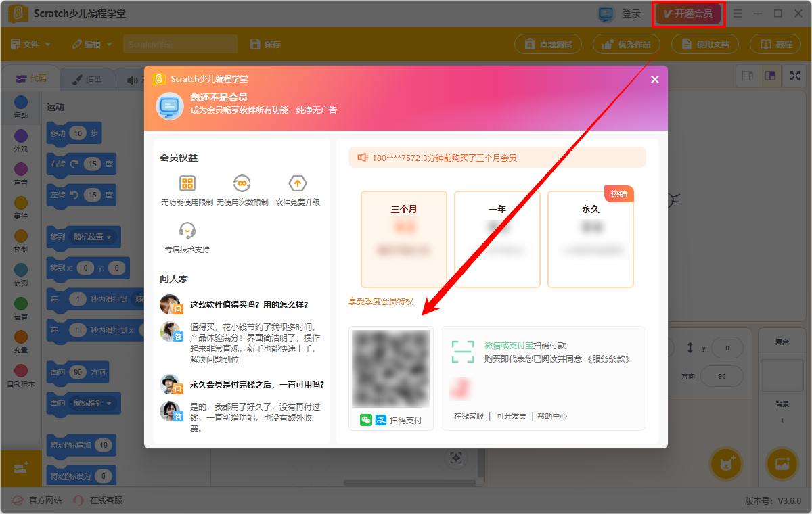Select the 三个月 membership plan
The height and width of the screenshot is (514, 812).
point(404,239)
